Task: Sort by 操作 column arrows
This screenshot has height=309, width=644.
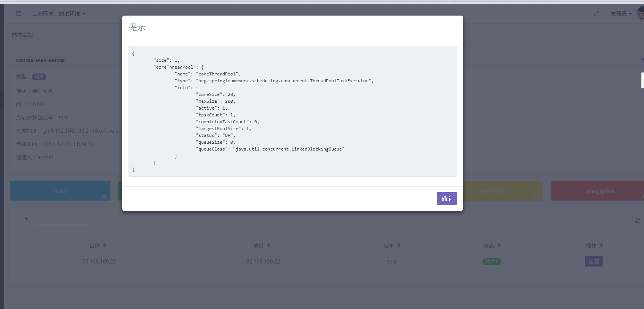Action: (x=601, y=246)
